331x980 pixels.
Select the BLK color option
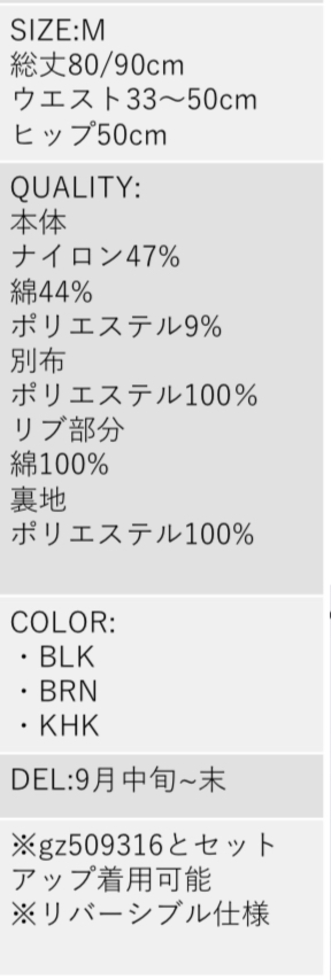pos(67,657)
